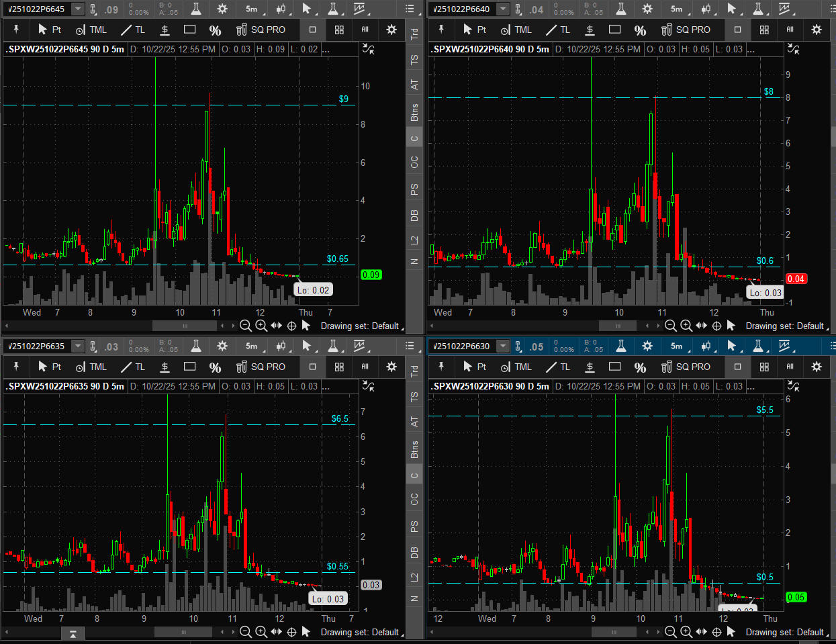Click the price level tool in P6635 chart
This screenshot has width=836, height=644.
[165, 367]
